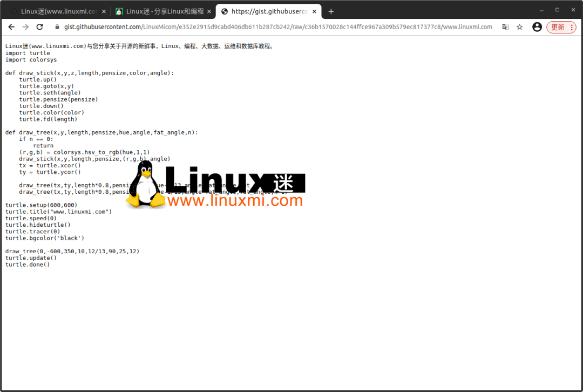
Task: Close the active gist.githubusercontent.com tab
Action: [314, 11]
